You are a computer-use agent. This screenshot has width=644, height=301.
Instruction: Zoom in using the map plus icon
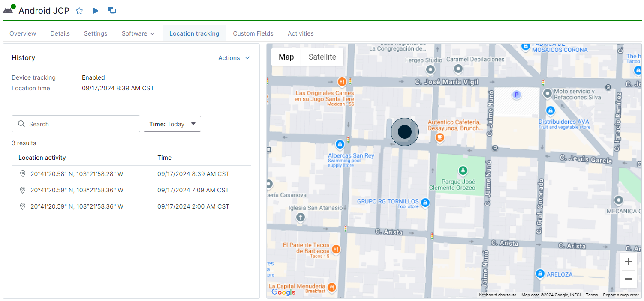click(628, 261)
